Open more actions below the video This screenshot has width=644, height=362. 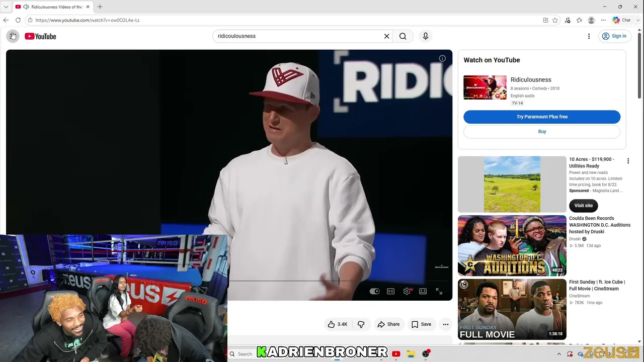click(x=445, y=324)
